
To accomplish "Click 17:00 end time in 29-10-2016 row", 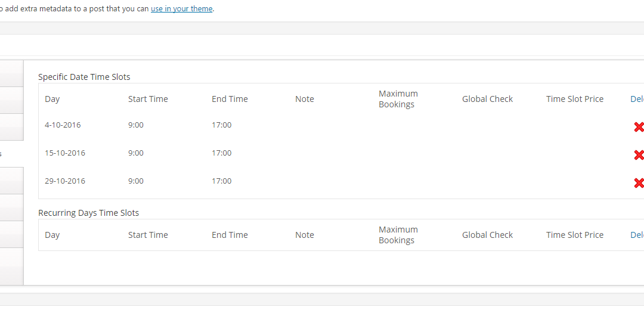I will coord(222,181).
